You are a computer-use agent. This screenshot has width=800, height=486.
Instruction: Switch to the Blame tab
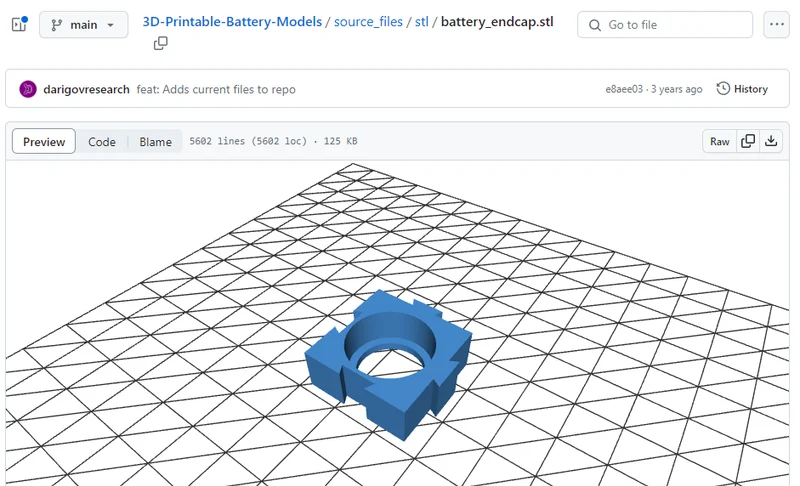tap(155, 141)
